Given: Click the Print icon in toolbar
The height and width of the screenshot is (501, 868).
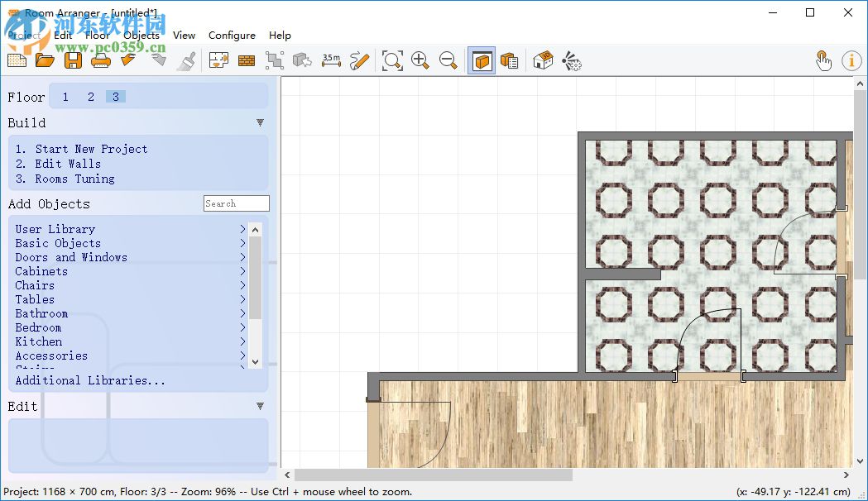Looking at the screenshot, I should (x=100, y=60).
